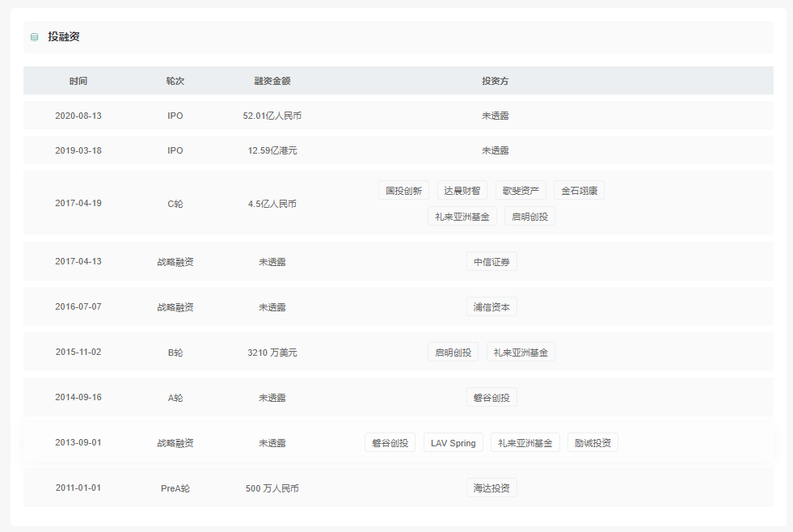Select the date 2017-04-19

pos(78,203)
